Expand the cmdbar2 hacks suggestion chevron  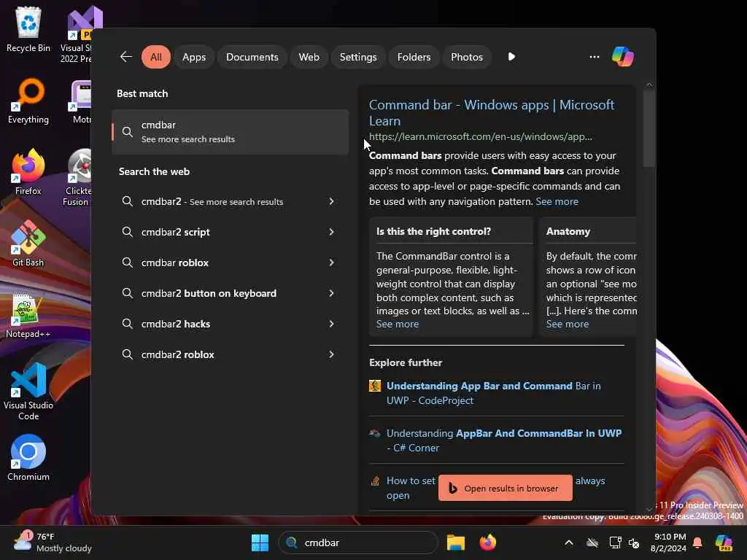331,324
